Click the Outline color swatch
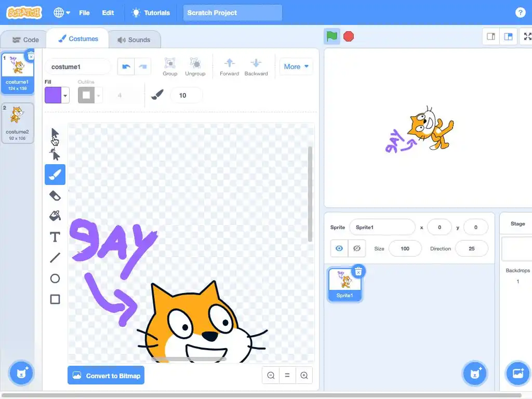Screen dimensions: 532x399 pos(86,96)
